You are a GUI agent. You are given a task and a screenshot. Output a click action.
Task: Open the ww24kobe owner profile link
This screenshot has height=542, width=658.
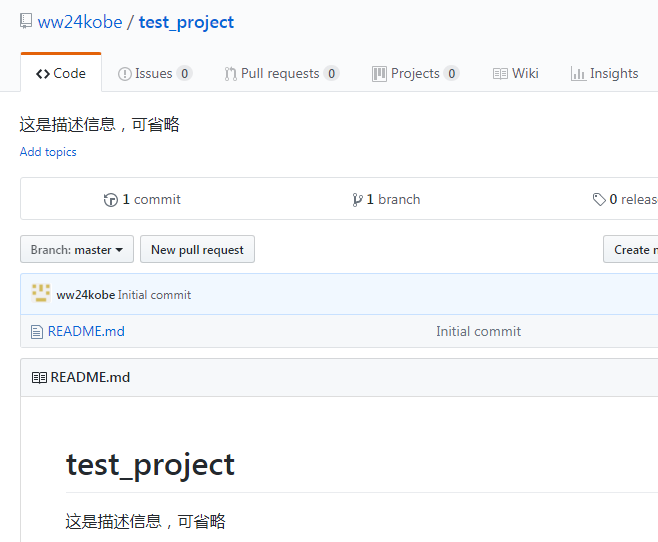click(79, 22)
